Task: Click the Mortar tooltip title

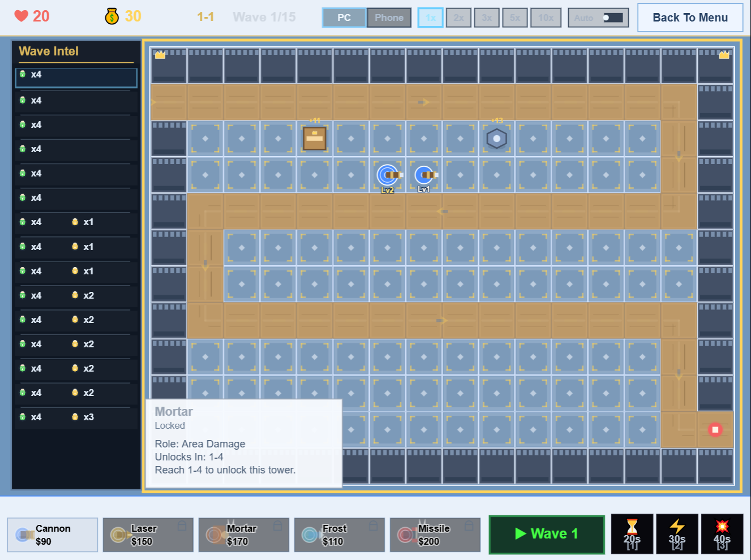Action: (x=174, y=412)
